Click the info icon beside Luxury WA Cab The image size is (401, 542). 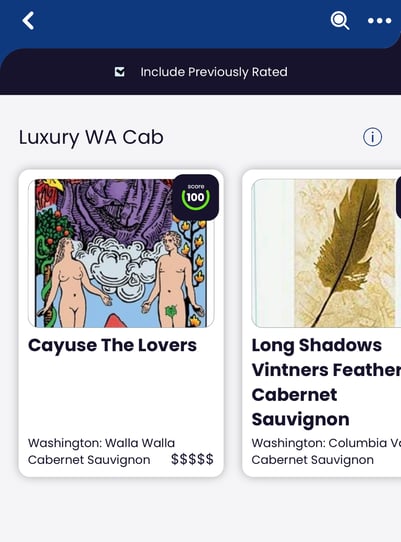click(372, 137)
